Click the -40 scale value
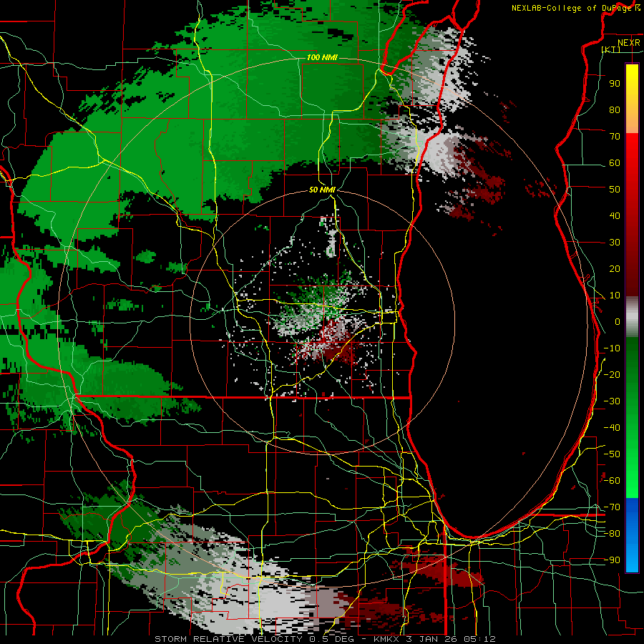644x644 pixels. pos(612,428)
